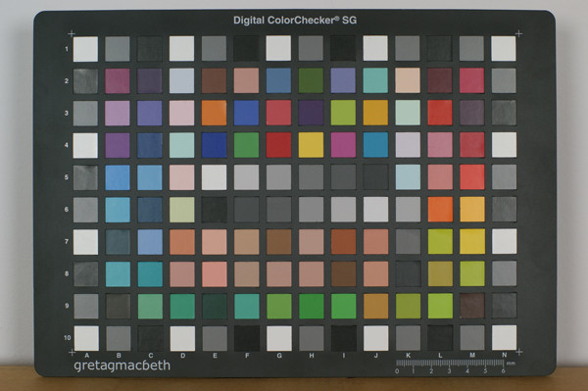This screenshot has width=588, height=391.
Task: Click the Digital ColorChecker SG title text
Action: (x=295, y=21)
